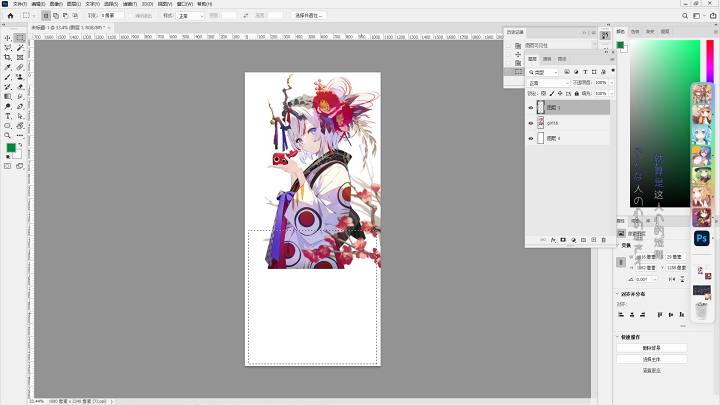Pick a shade in the color field

[664, 123]
